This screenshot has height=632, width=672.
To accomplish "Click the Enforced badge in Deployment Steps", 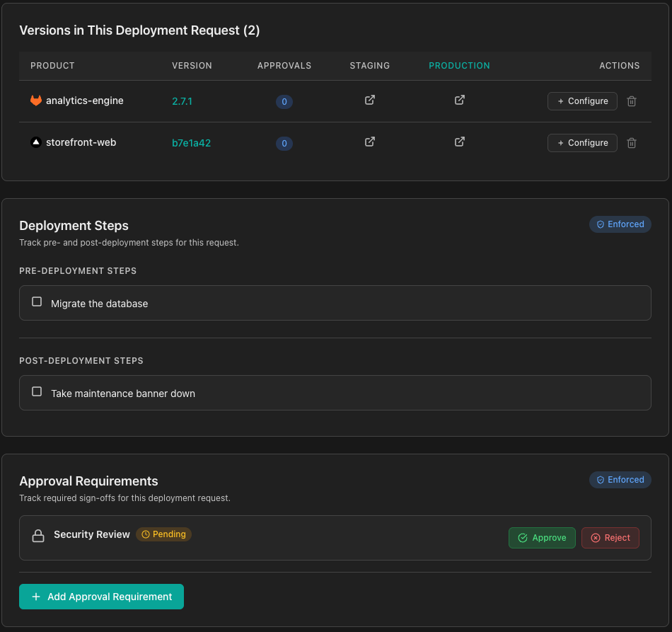I will tap(620, 224).
